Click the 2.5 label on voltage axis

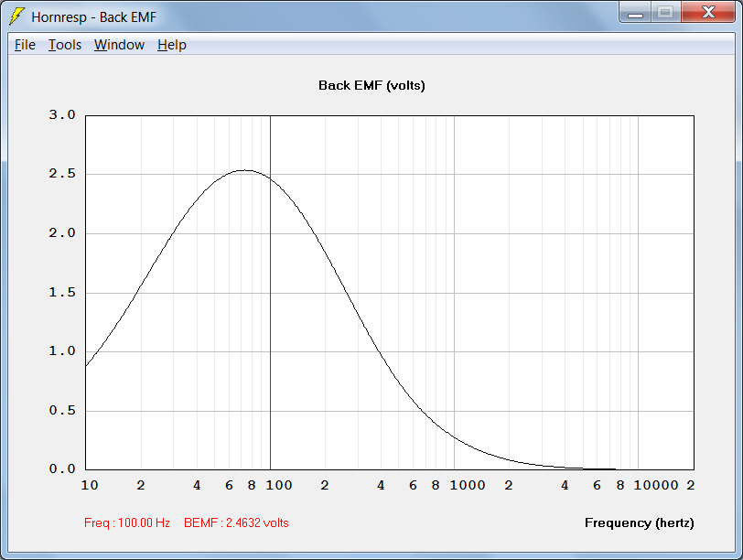click(x=62, y=174)
